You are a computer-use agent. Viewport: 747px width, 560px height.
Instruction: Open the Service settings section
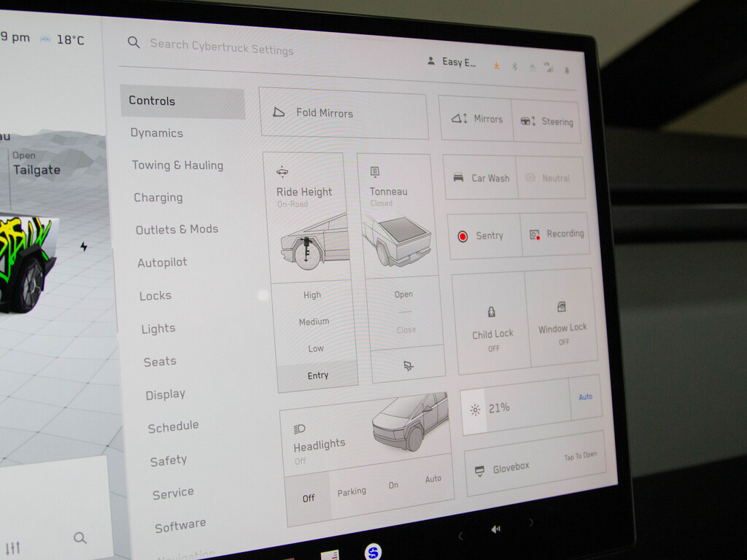(173, 493)
